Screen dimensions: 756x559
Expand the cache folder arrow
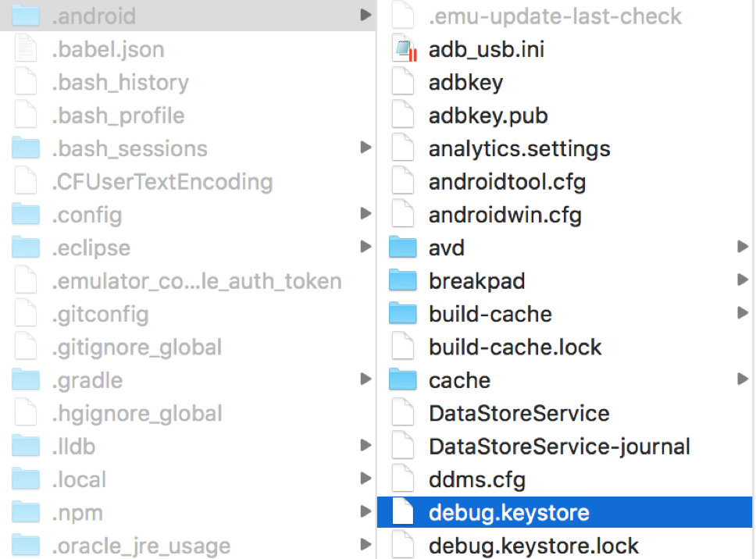(x=743, y=379)
